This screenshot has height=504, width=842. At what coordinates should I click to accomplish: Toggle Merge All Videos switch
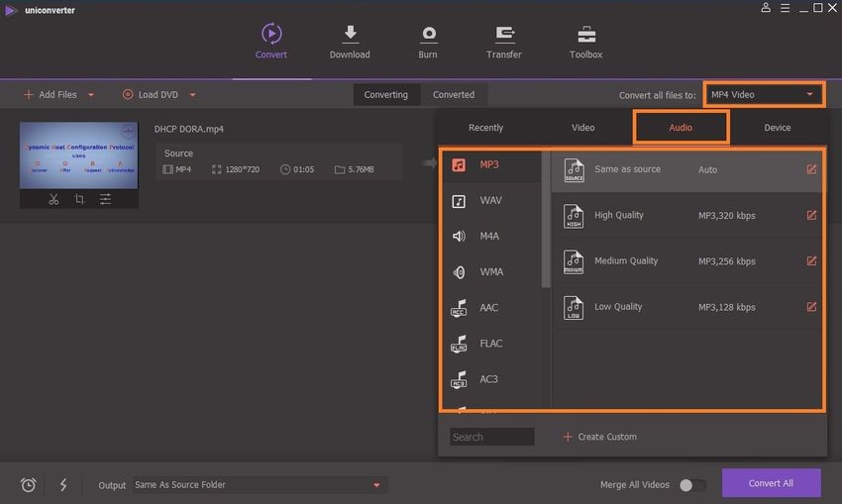click(692, 485)
